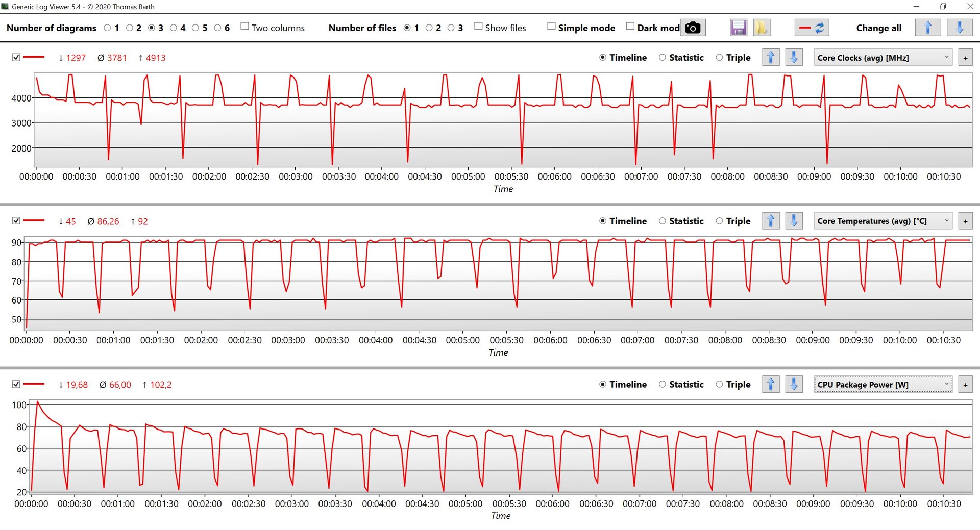This screenshot has width=980, height=530.
Task: Switch temperature diagram to Triple view
Action: (x=719, y=221)
